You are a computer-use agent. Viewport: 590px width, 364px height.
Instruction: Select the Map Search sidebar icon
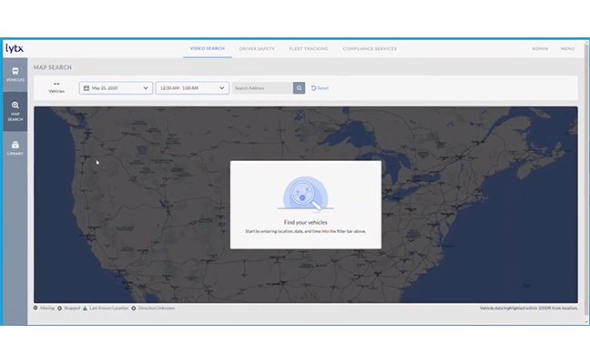(x=15, y=110)
